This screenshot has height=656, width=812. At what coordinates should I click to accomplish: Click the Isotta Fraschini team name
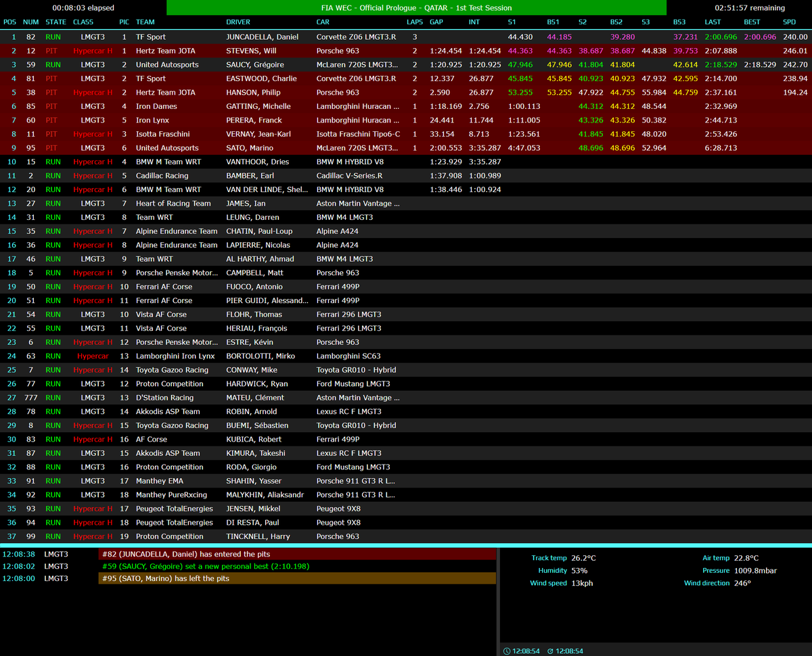click(x=162, y=134)
